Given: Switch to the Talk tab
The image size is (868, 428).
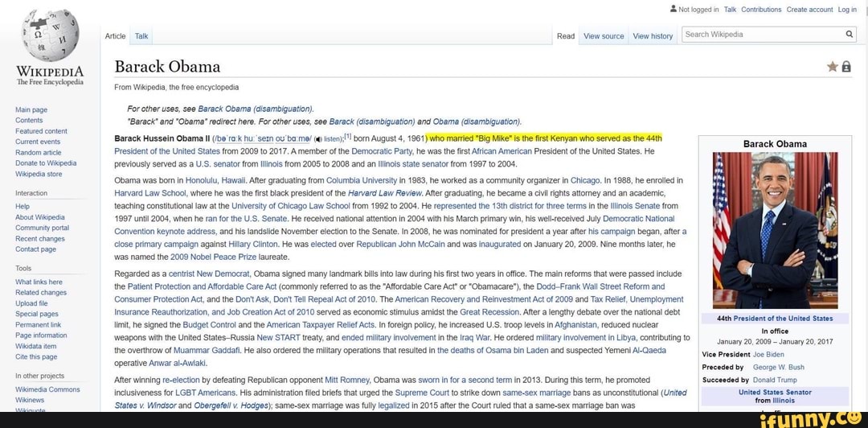Looking at the screenshot, I should (141, 36).
